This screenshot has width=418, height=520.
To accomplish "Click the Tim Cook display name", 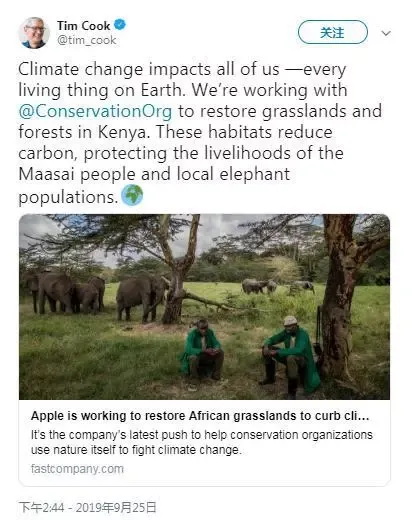I will [x=83, y=26].
